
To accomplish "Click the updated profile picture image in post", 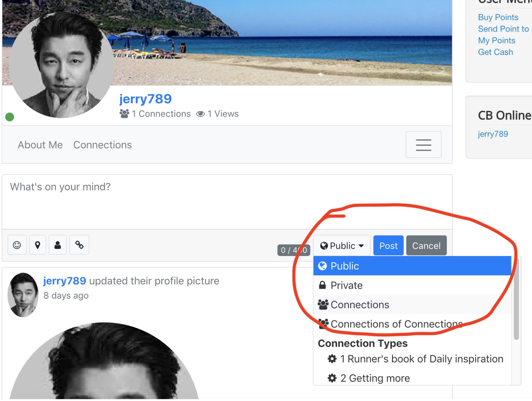I will click(104, 361).
